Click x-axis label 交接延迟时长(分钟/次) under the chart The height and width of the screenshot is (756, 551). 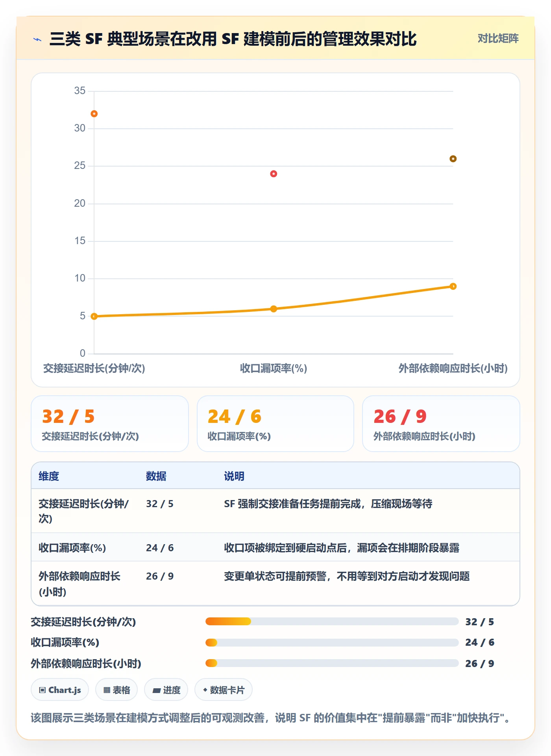(94, 368)
